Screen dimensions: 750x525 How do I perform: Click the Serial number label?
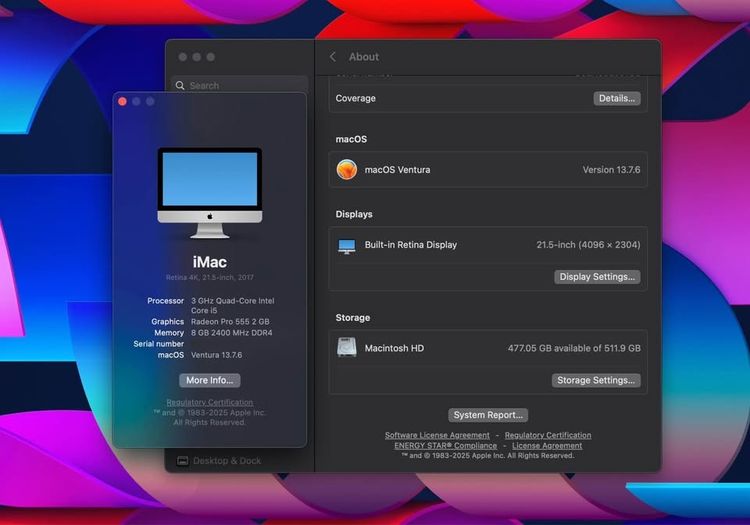[x=158, y=344]
